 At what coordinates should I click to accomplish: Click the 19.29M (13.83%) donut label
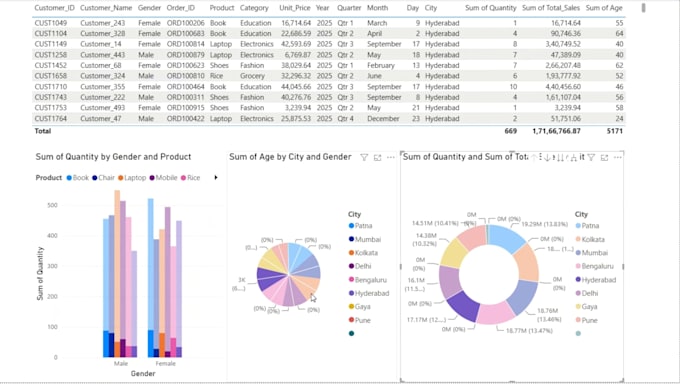coord(544,224)
